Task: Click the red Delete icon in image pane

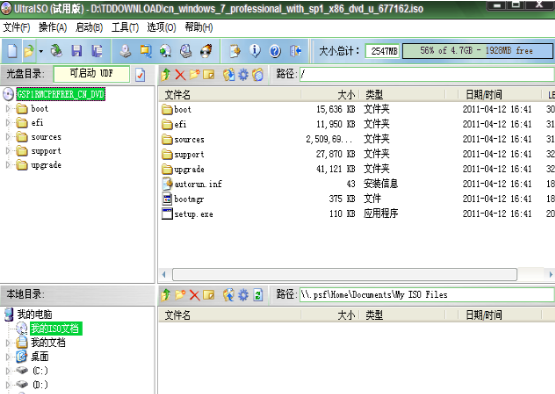Action: 180,74
